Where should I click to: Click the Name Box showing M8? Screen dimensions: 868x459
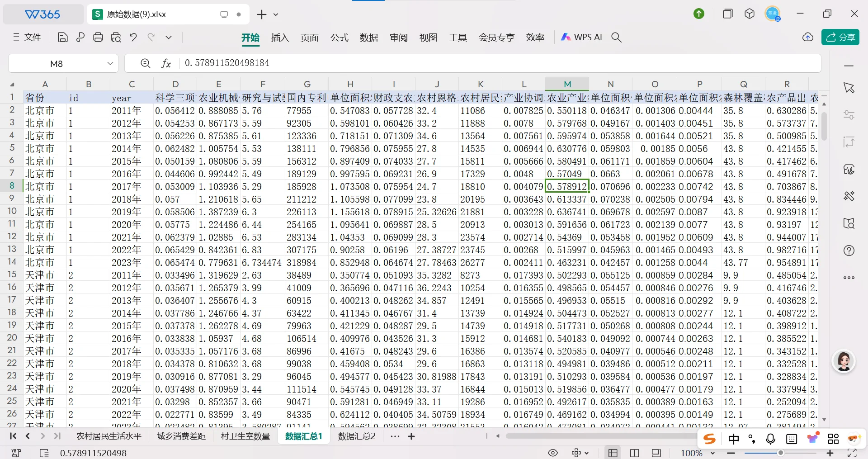click(x=57, y=64)
